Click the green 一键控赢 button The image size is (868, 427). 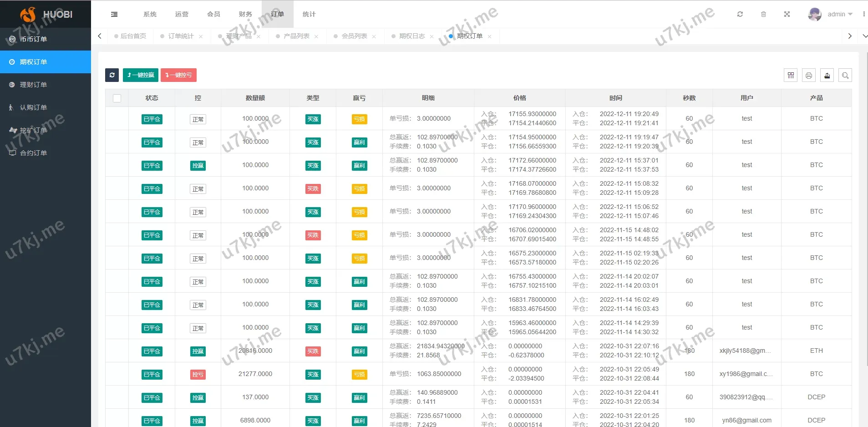(141, 75)
